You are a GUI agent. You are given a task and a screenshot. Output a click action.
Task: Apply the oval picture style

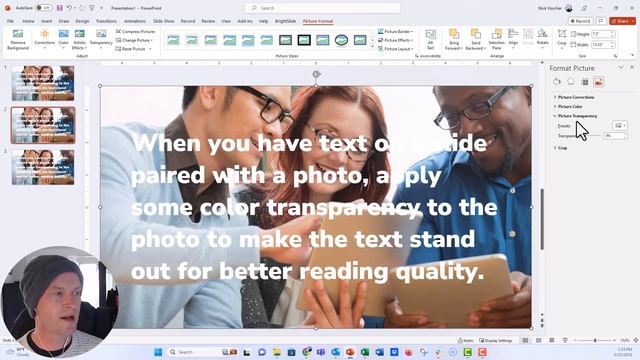[x=341, y=40]
